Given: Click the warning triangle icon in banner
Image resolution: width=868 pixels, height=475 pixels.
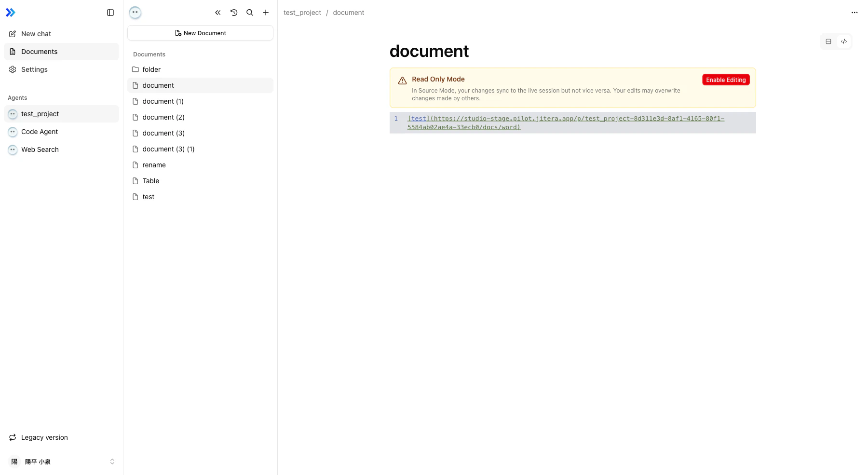Looking at the screenshot, I should tap(402, 81).
